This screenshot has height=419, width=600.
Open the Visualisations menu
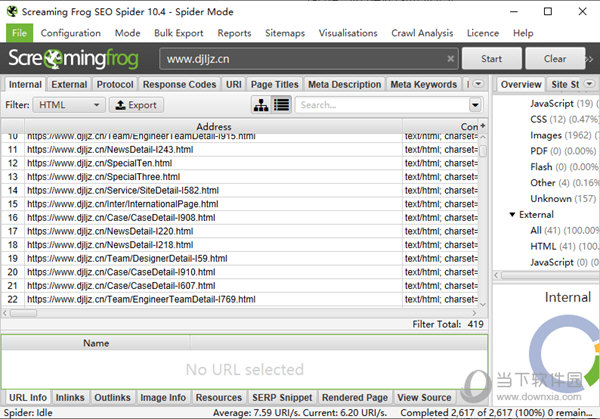coord(348,33)
